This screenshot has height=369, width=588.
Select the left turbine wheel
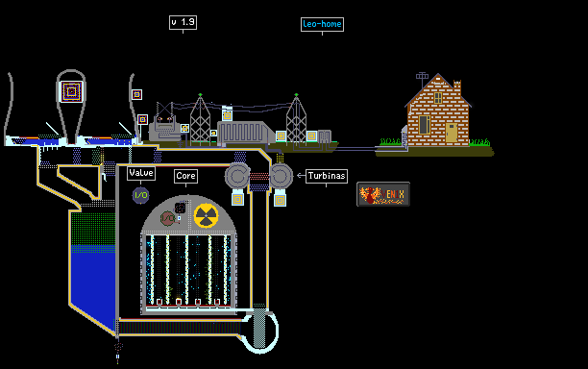click(237, 176)
